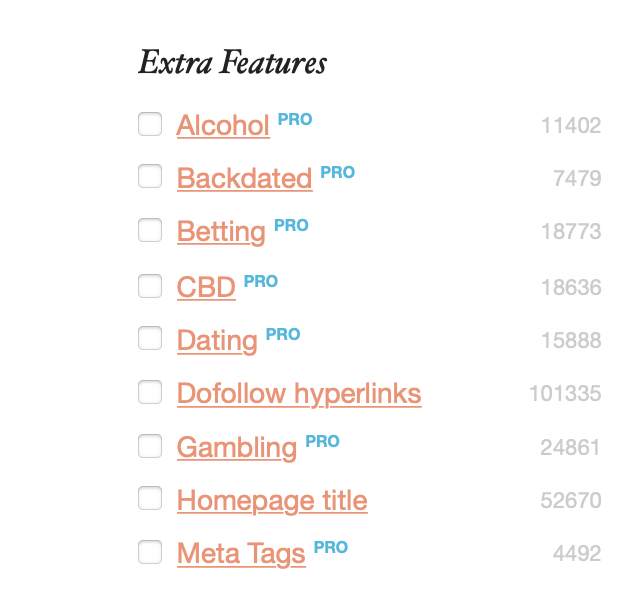
Task: Click the PRO badge beside Meta Tags
Action: (331, 547)
